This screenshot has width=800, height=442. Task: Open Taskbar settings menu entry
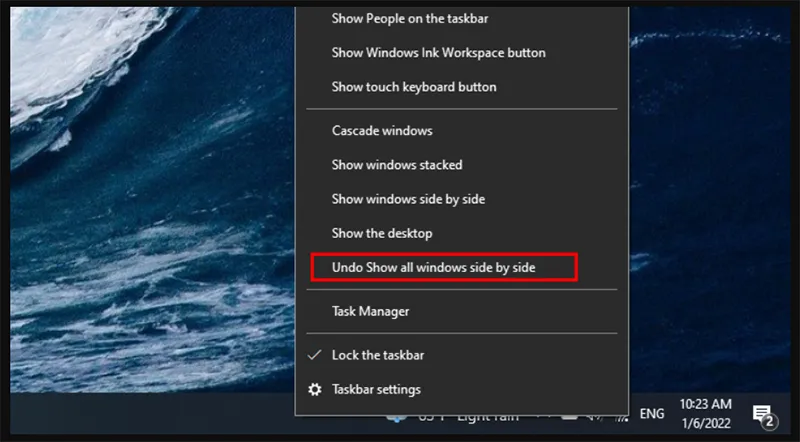(376, 389)
